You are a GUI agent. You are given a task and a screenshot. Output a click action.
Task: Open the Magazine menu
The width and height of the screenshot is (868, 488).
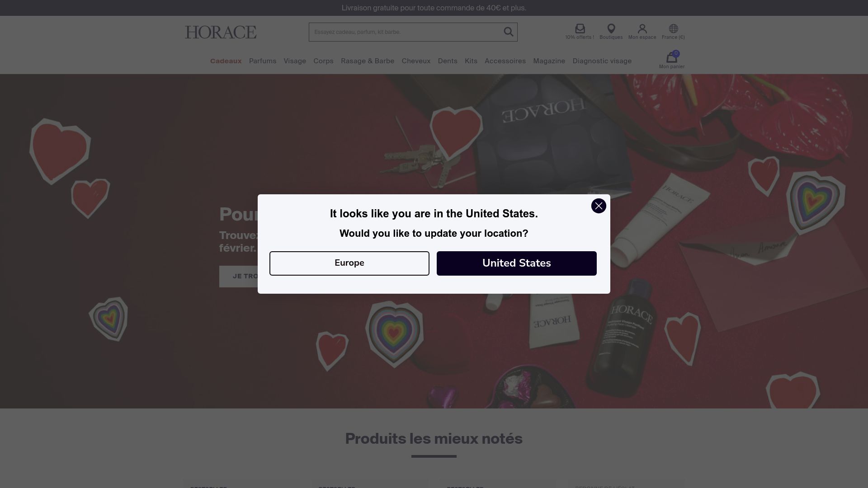point(549,61)
